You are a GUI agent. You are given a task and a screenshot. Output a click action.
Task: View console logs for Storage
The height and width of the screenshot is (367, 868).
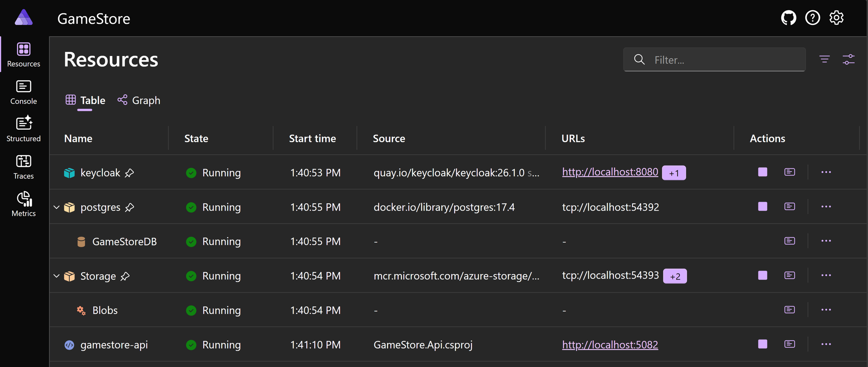[x=790, y=276]
